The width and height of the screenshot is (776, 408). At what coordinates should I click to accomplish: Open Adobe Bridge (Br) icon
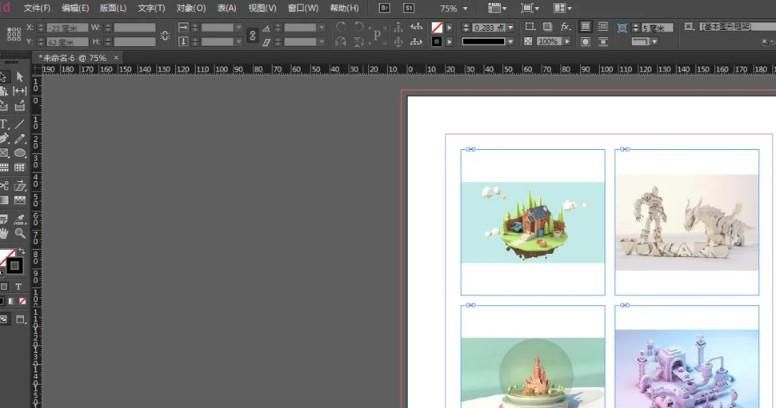click(384, 8)
